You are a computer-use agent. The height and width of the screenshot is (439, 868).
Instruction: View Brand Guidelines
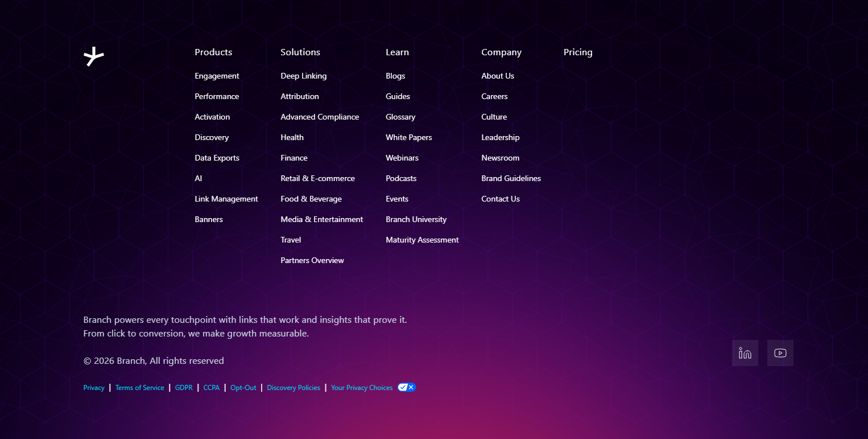[x=511, y=178]
